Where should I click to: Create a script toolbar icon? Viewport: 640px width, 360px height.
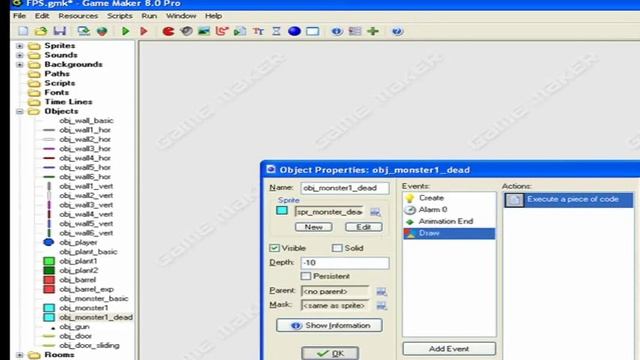point(240,31)
